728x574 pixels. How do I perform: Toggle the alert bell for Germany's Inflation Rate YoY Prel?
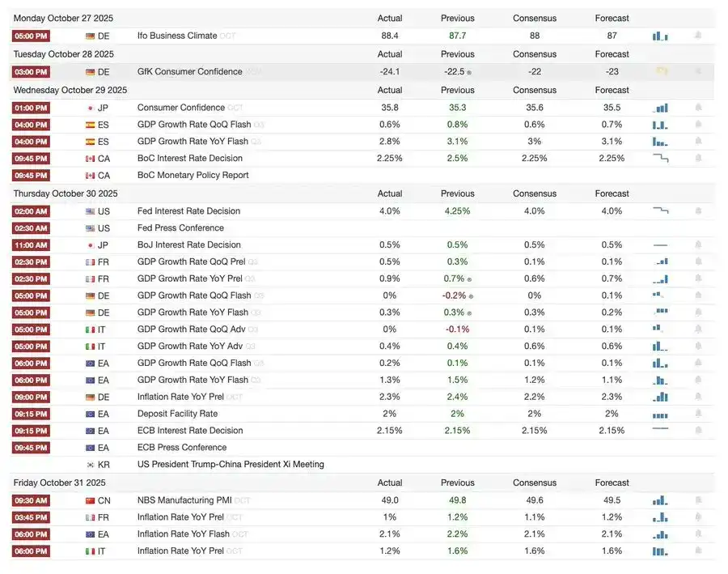[x=698, y=397]
